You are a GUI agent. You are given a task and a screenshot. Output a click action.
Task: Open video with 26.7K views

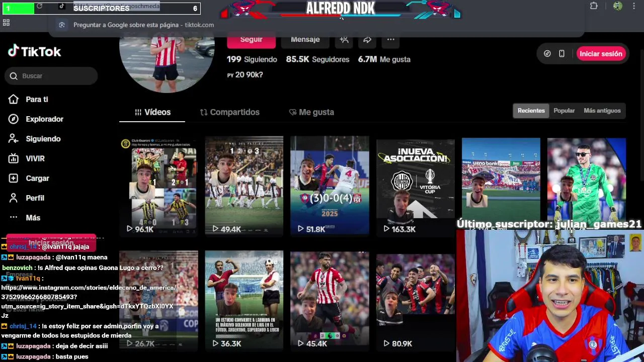click(158, 300)
